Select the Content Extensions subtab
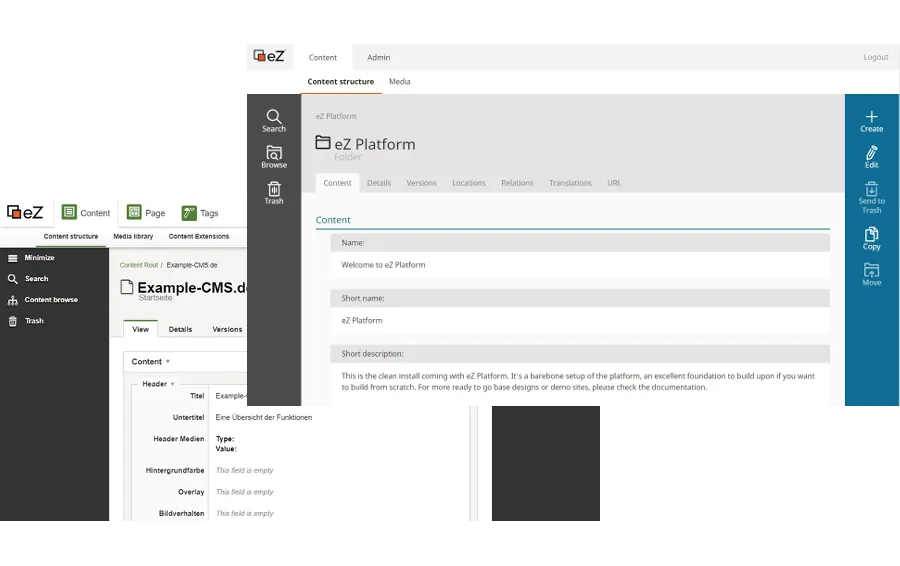This screenshot has width=900, height=566. [199, 237]
